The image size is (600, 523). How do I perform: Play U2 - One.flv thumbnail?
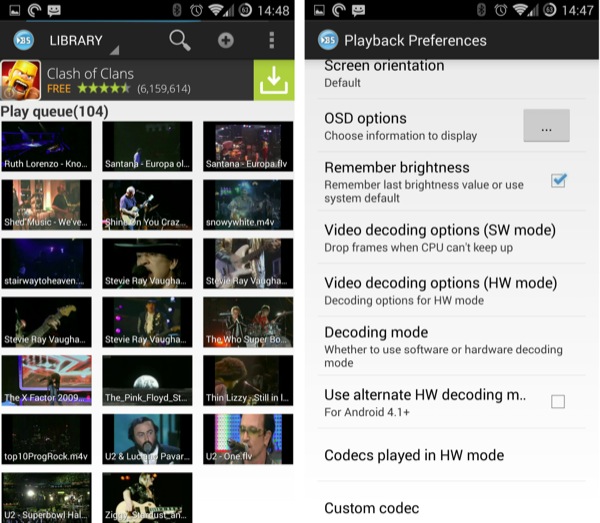(x=248, y=439)
